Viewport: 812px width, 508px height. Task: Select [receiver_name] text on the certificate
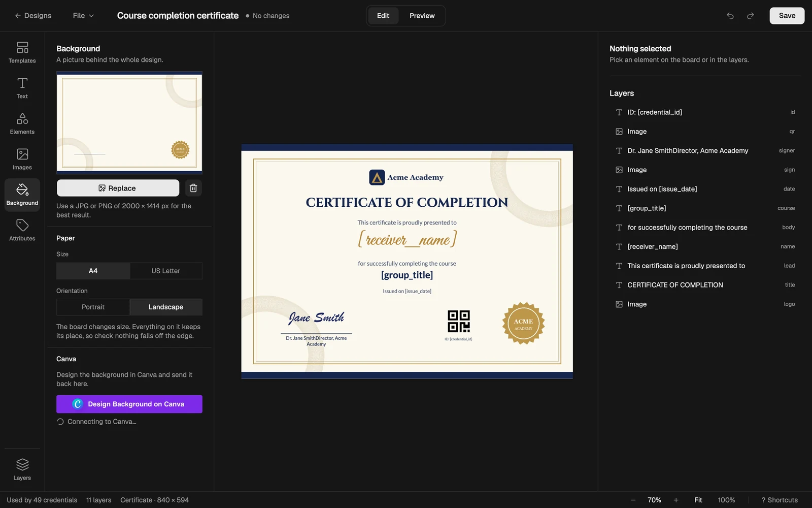pos(407,239)
